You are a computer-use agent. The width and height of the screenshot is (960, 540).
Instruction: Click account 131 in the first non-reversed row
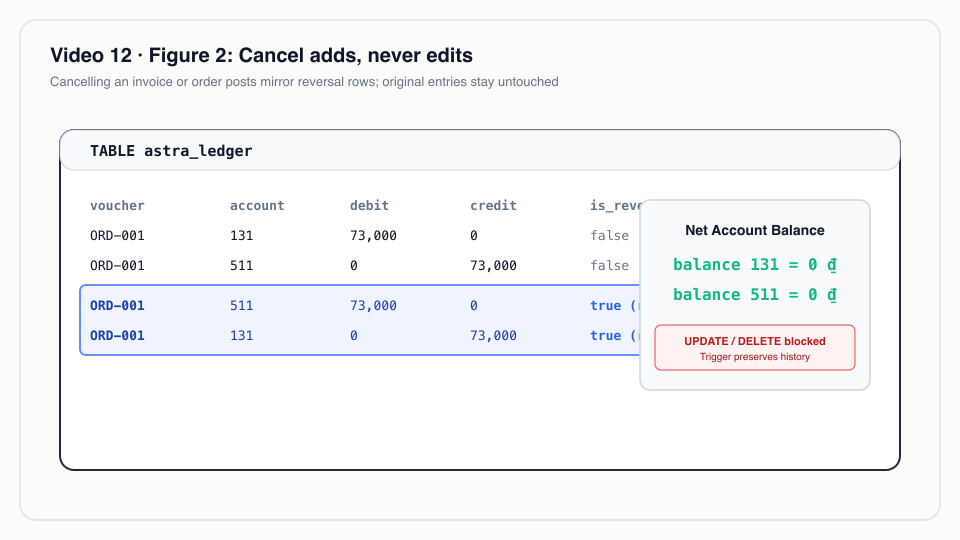pos(241,236)
